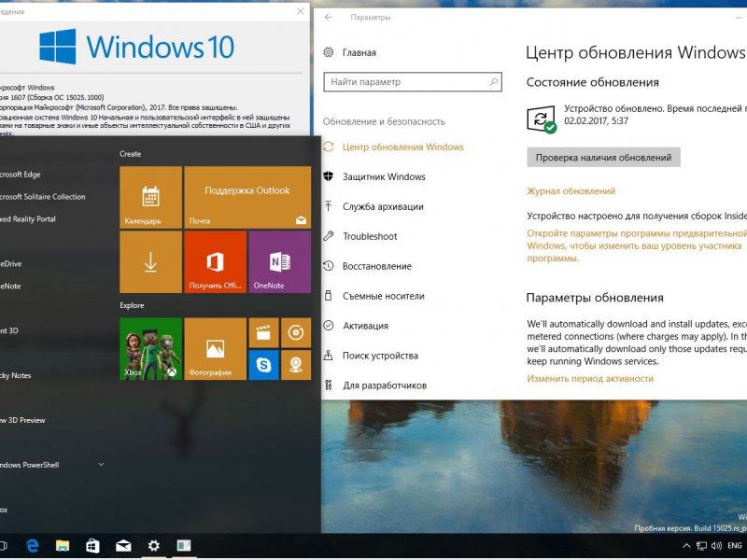Open the Movies clapperboard small tile
Screen dimensions: 747x560
263,333
